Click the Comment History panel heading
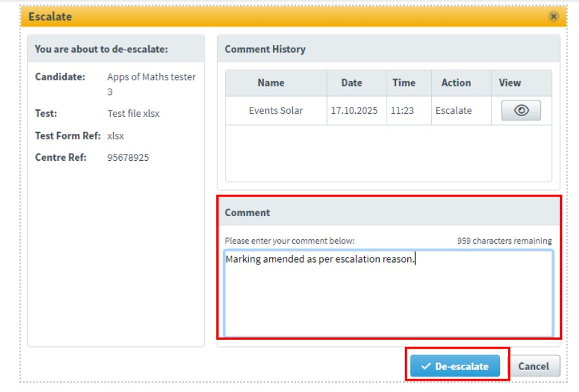Image resolution: width=579 pixels, height=392 pixels. tap(265, 49)
